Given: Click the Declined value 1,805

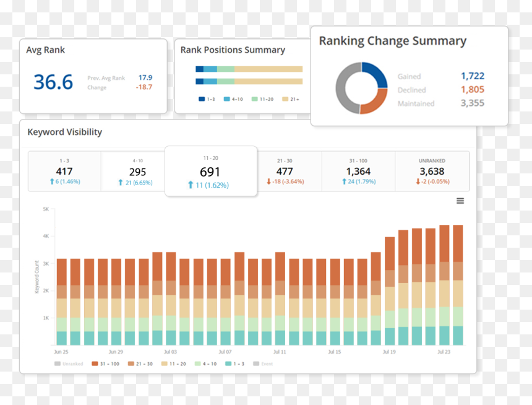Looking at the screenshot, I should coord(472,89).
